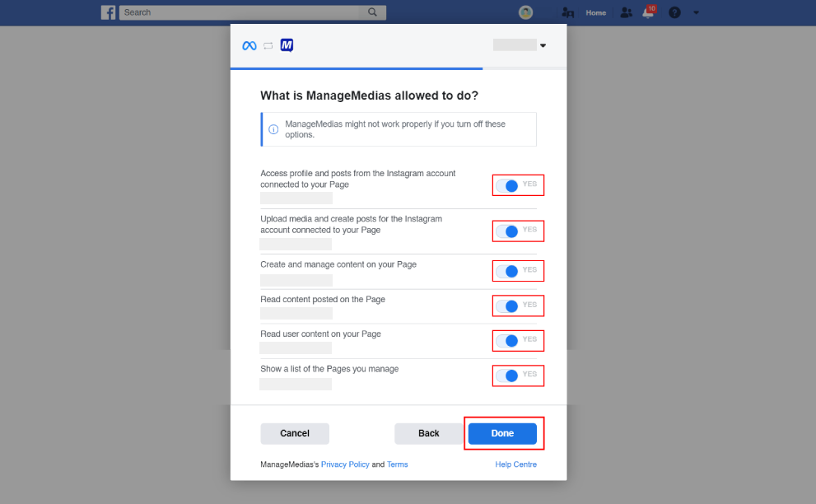
Task: Click the Done button
Action: click(x=502, y=433)
